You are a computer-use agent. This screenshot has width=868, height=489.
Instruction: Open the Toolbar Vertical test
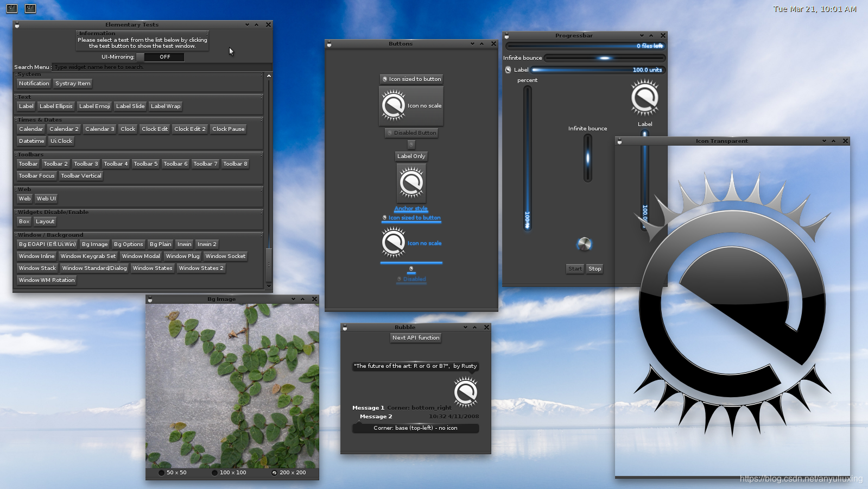(81, 175)
